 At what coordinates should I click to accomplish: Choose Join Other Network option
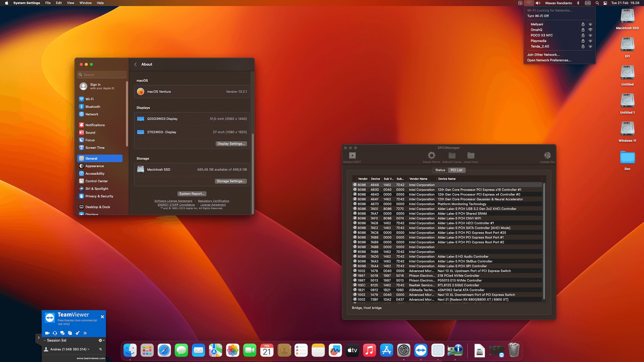pos(543,55)
